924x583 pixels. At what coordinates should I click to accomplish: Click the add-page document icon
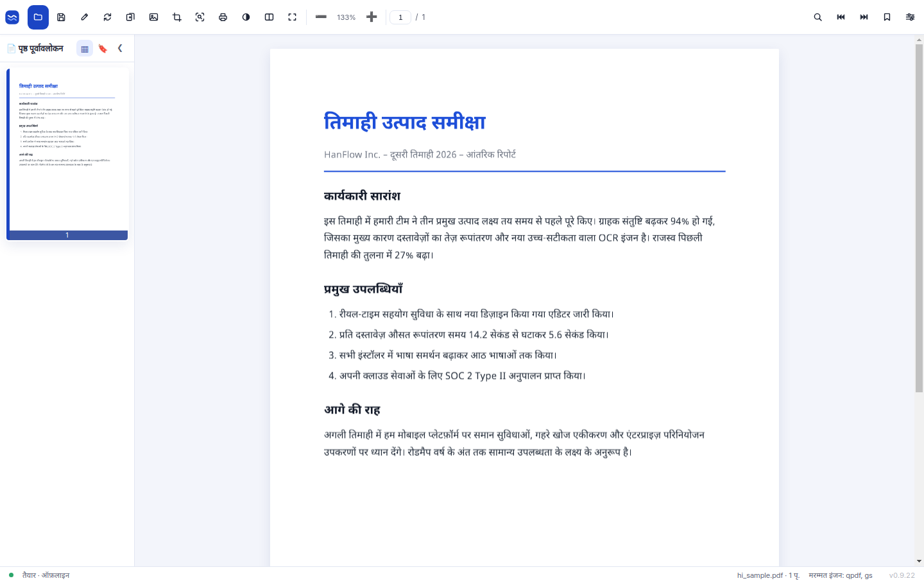[x=130, y=17]
